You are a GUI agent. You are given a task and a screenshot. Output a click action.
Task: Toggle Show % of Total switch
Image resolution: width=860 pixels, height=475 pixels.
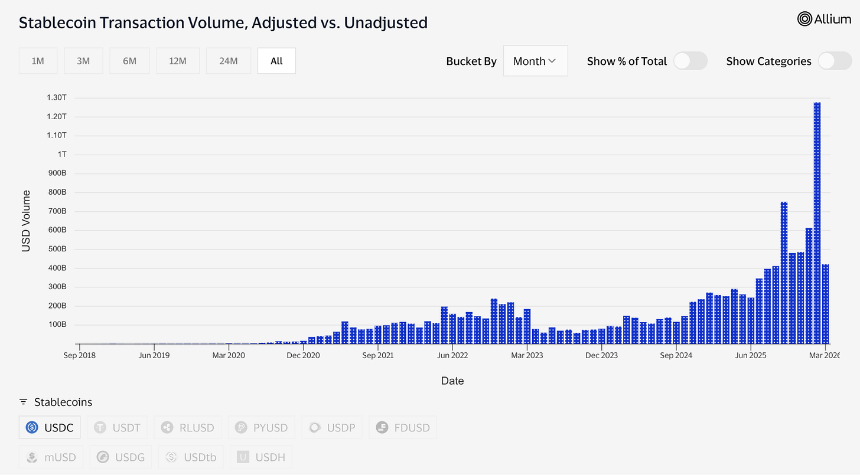coord(690,61)
